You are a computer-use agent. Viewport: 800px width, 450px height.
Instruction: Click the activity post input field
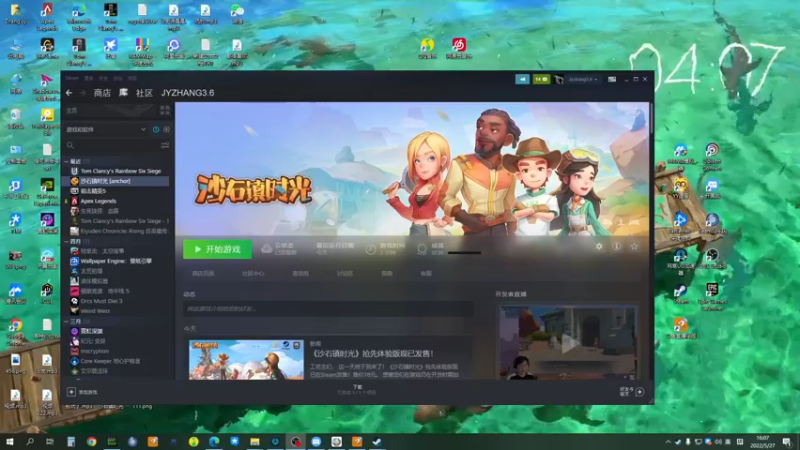click(328, 309)
